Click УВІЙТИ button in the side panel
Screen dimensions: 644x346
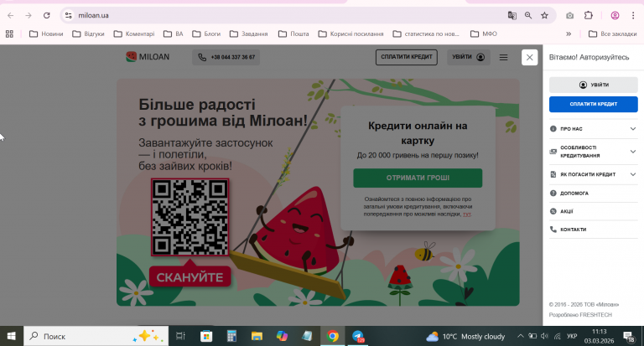pos(593,85)
